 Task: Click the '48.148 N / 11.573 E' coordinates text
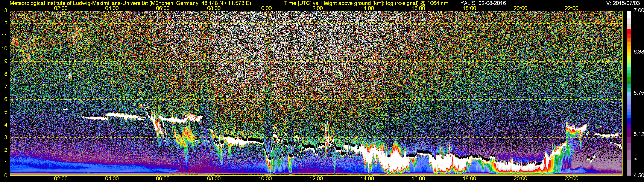tap(226, 3)
